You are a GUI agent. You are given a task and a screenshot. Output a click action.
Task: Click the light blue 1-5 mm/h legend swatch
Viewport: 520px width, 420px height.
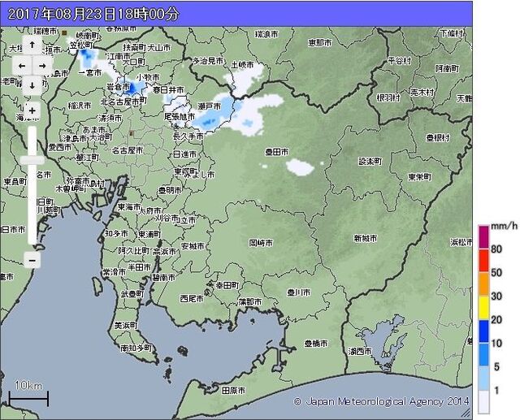click(483, 378)
